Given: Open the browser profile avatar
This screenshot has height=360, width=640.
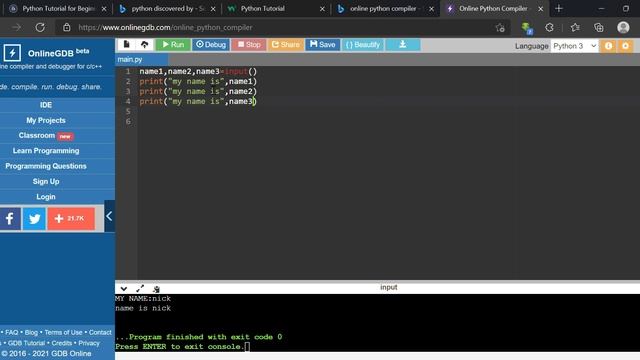Looking at the screenshot, I should tap(623, 27).
